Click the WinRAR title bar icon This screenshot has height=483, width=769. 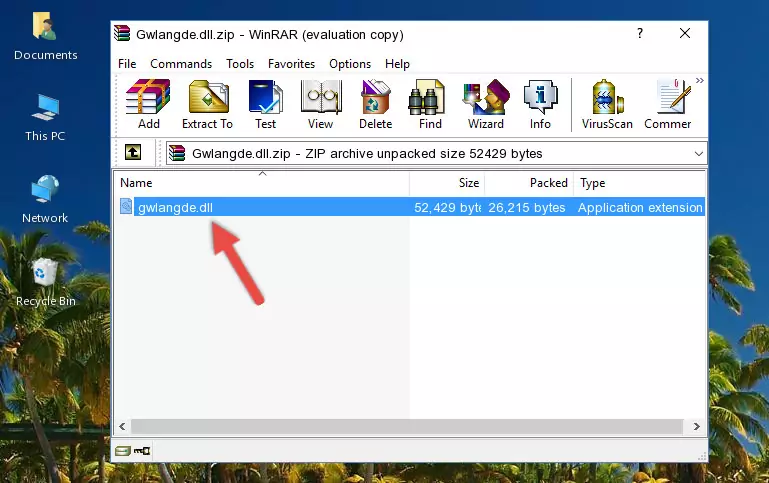[122, 33]
